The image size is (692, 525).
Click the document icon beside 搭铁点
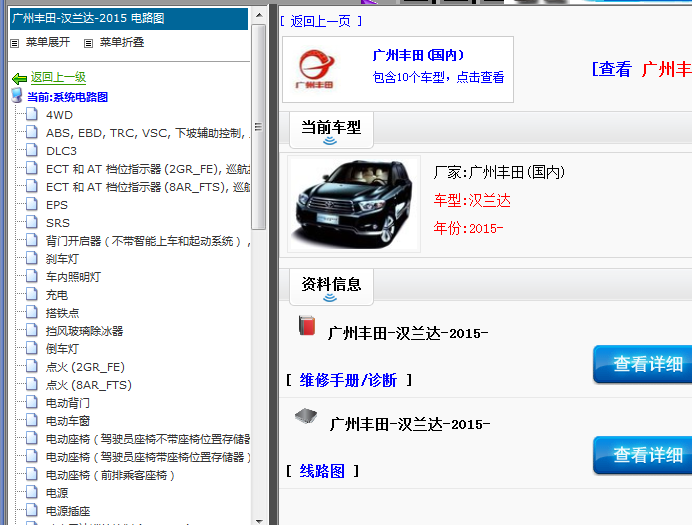[32, 312]
